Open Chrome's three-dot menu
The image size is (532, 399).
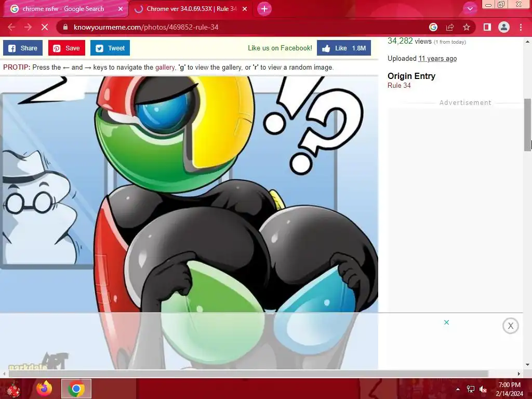[x=521, y=27]
